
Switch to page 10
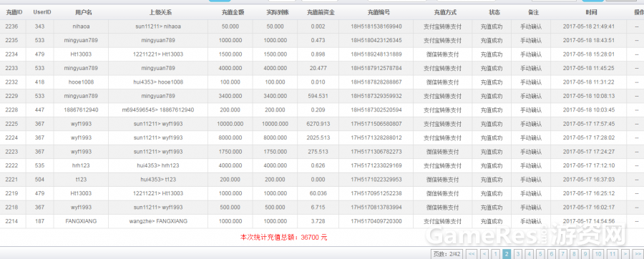[x=598, y=254]
